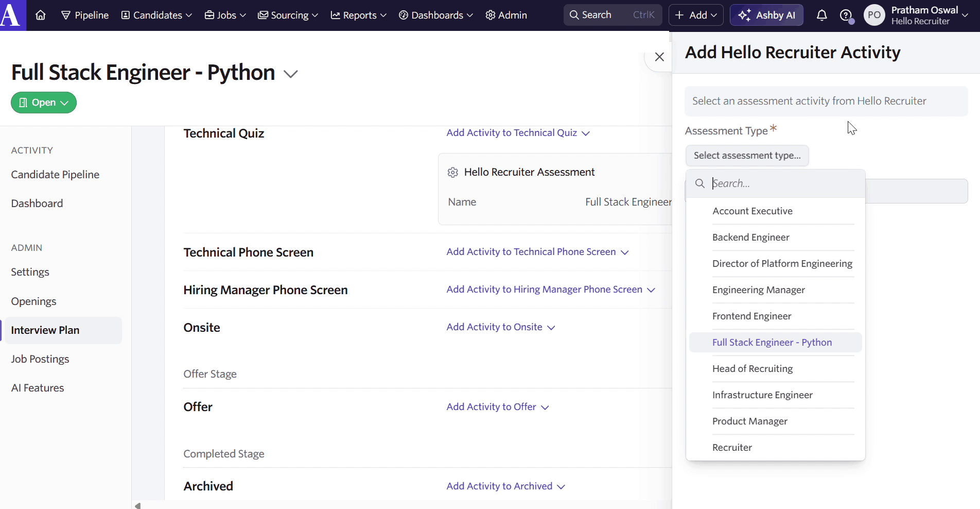Screen dimensions: 980x509
Task: Click the Onsite stage heading
Action: click(202, 328)
